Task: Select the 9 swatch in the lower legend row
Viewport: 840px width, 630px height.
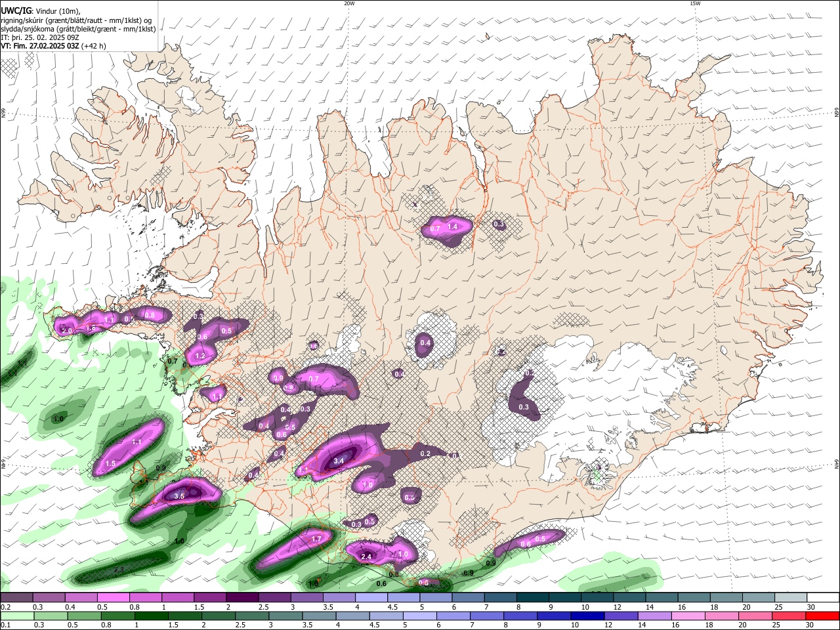Action: [554, 616]
